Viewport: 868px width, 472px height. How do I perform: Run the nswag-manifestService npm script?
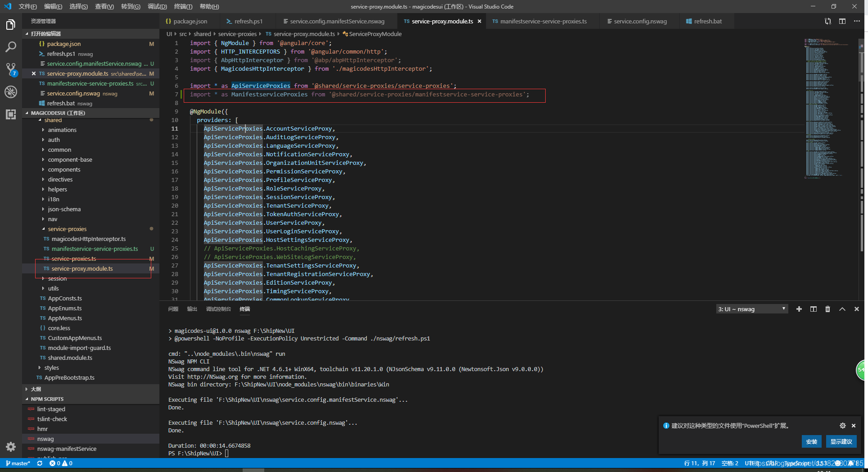(x=67, y=449)
